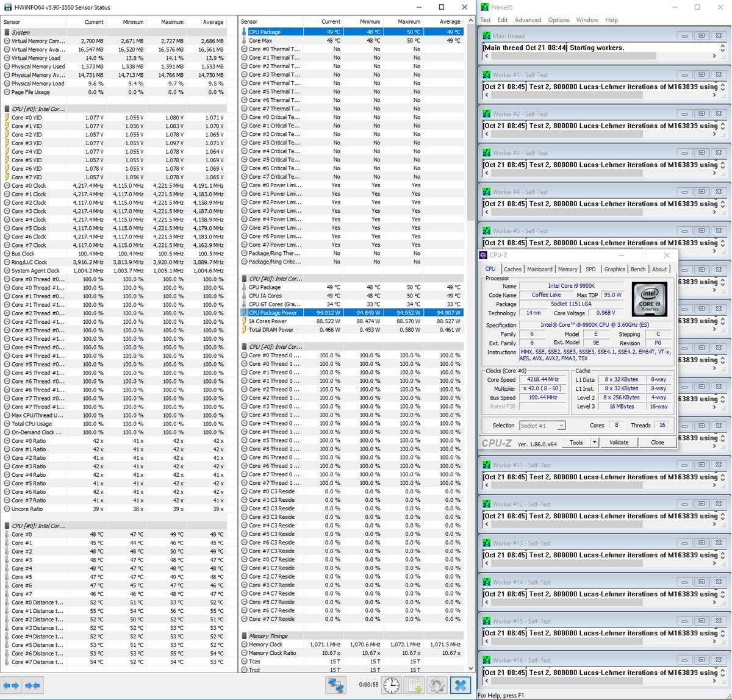Reset timers using the clock icon
This screenshot has width=732, height=700.
coord(391,685)
